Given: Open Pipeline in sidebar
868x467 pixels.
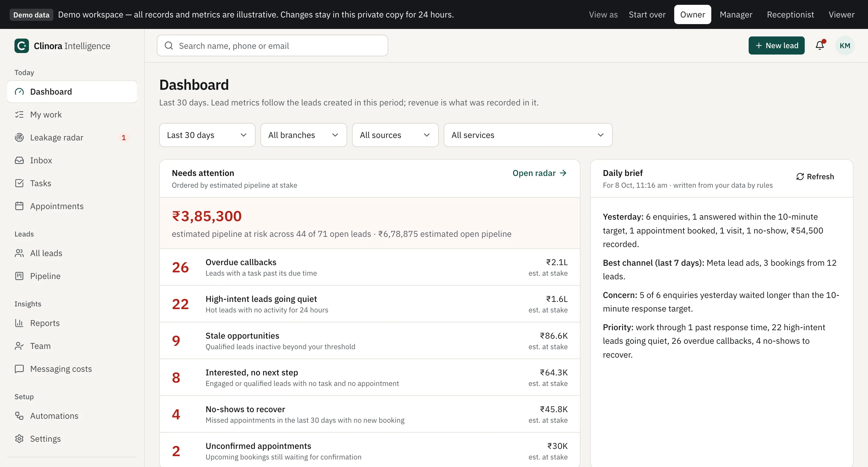Looking at the screenshot, I should coord(72,276).
